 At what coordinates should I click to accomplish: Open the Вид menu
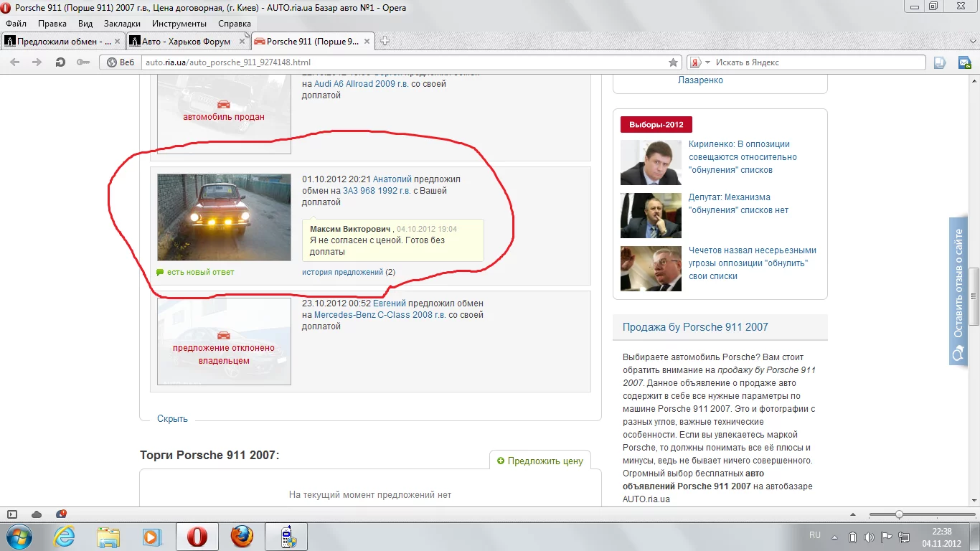coord(85,24)
